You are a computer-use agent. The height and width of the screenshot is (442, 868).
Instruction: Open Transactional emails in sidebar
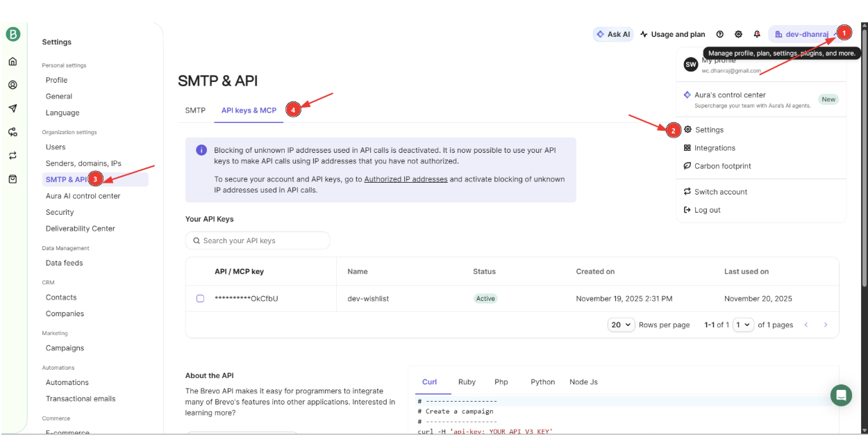(x=81, y=399)
